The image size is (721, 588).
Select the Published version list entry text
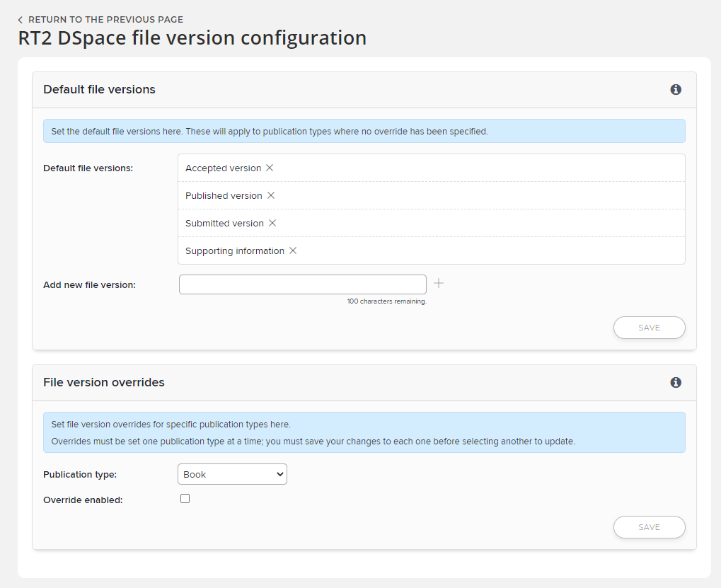[224, 196]
